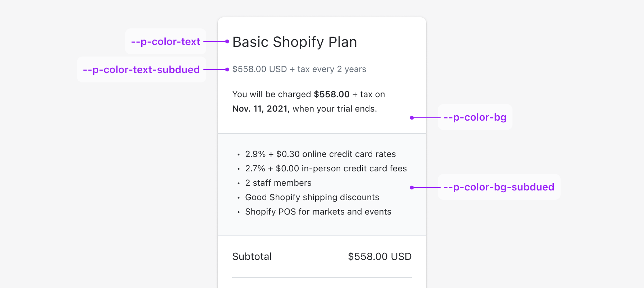This screenshot has height=288, width=644.
Task: Click the Good Shopify shipping discounts item
Action: (312, 197)
